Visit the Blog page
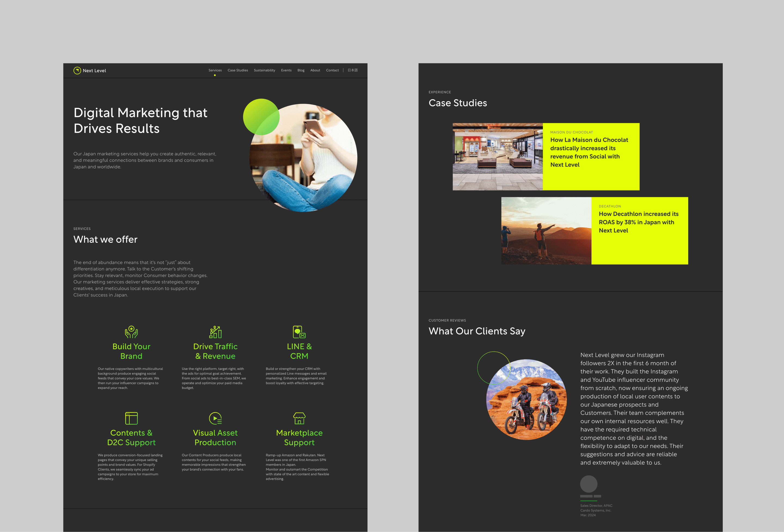The width and height of the screenshot is (784, 532). [x=301, y=70]
